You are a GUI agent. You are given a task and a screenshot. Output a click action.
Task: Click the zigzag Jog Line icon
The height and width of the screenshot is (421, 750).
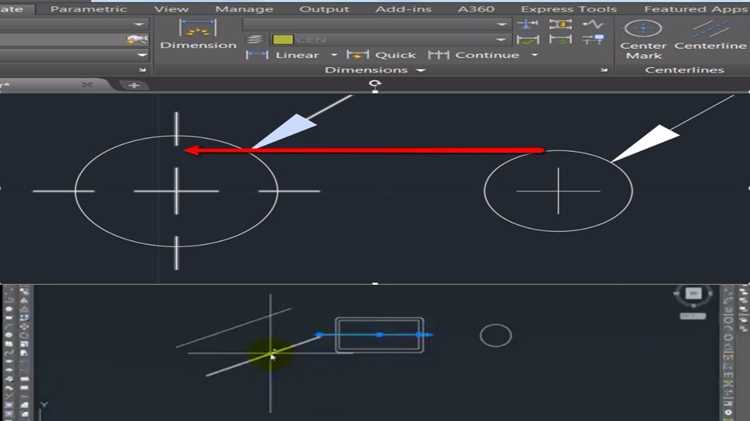[x=593, y=23]
